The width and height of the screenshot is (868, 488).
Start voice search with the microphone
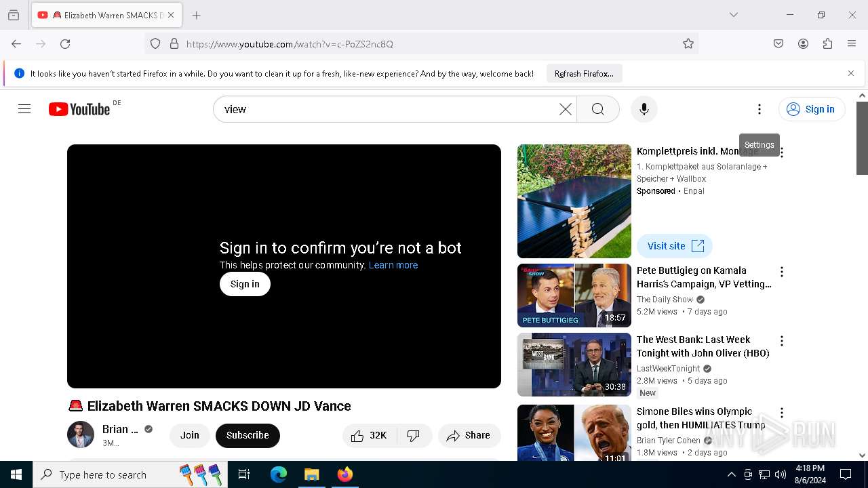[644, 109]
